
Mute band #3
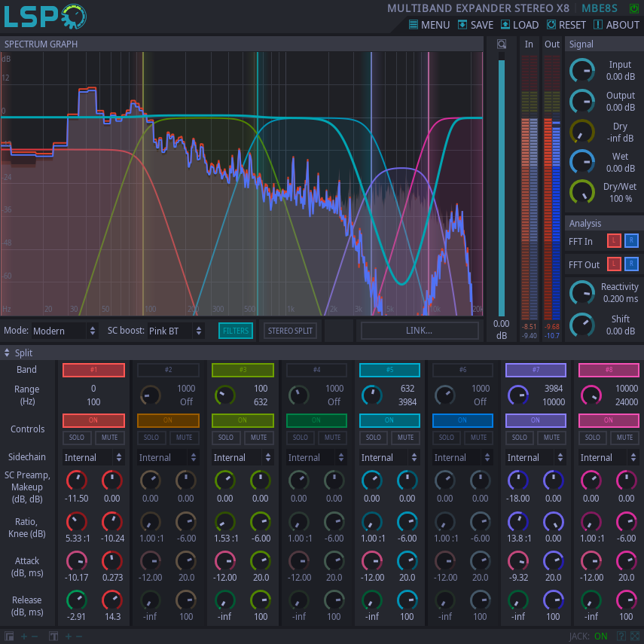259,438
